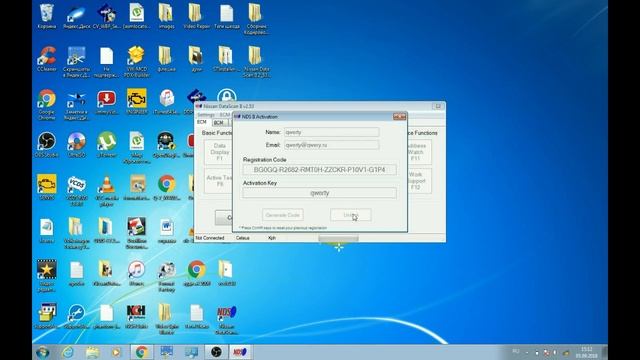
Task: Open the NCH Suite desktop shortcut
Action: tap(136, 316)
